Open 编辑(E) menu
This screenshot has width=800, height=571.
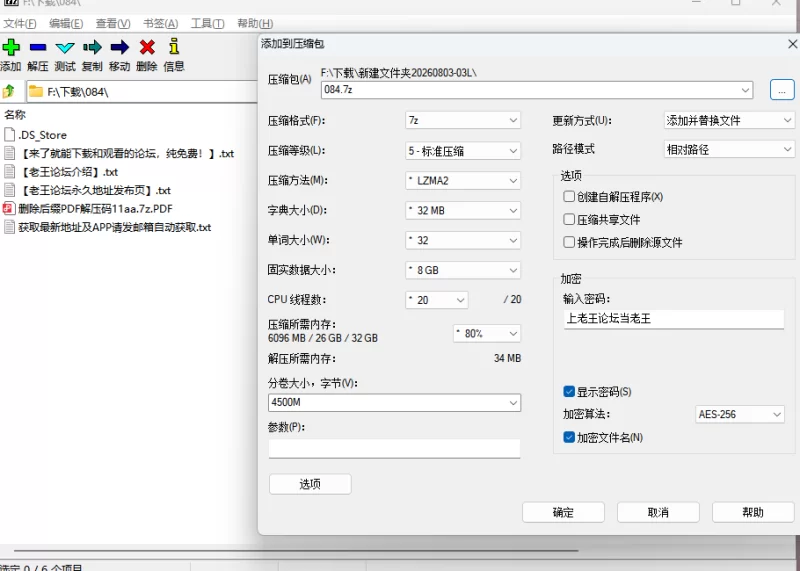(66, 23)
